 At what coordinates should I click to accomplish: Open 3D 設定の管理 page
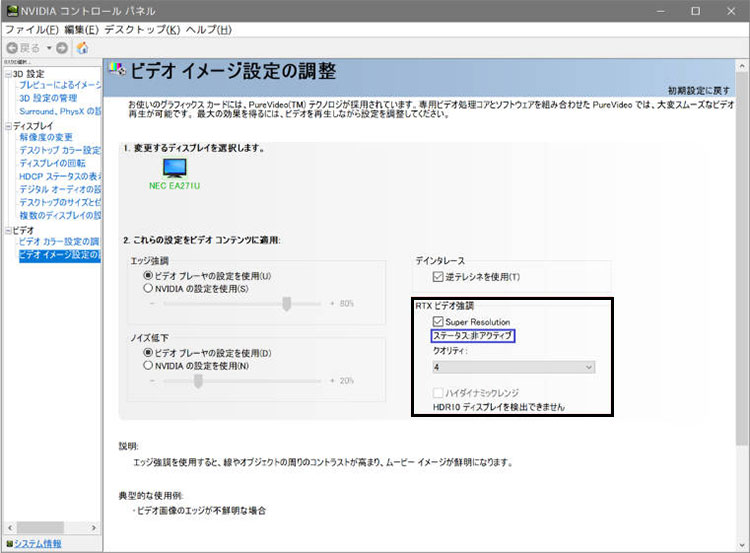click(x=48, y=98)
